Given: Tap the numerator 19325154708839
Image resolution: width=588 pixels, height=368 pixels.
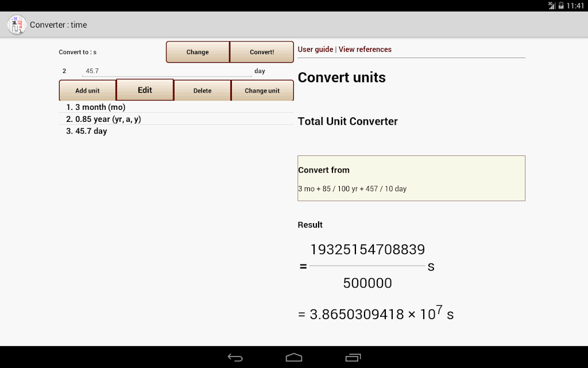Looking at the screenshot, I should pyautogui.click(x=367, y=250).
